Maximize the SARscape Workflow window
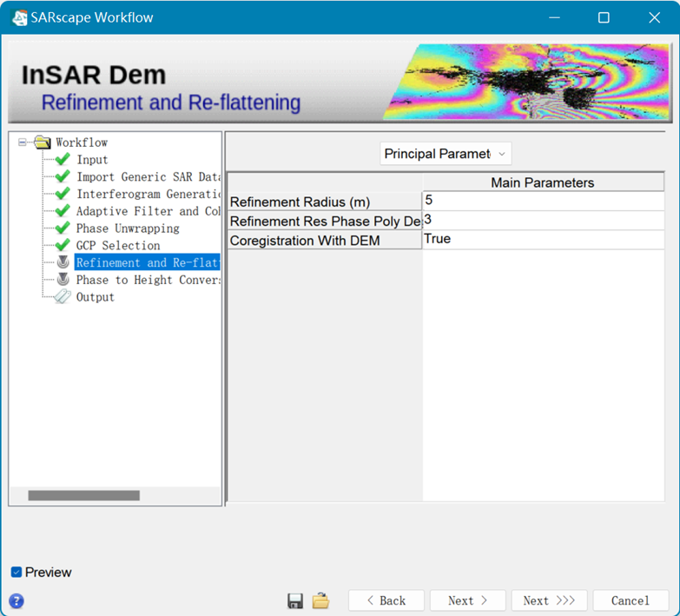Image resolution: width=680 pixels, height=616 pixels. point(604,17)
